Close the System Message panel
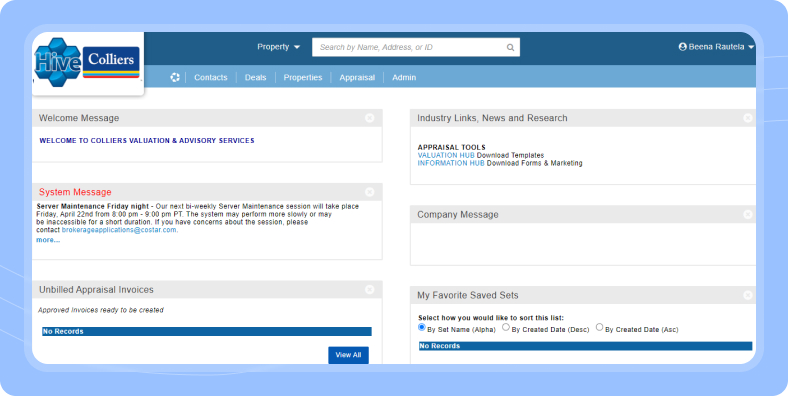The width and height of the screenshot is (788, 396). click(370, 192)
